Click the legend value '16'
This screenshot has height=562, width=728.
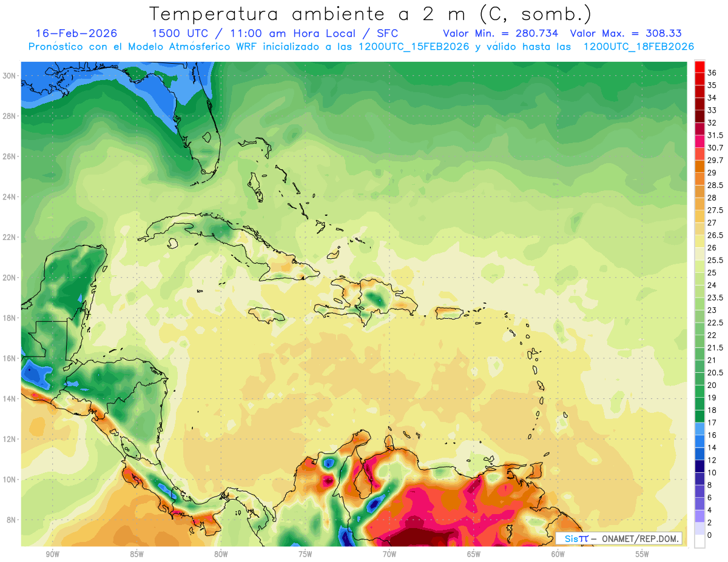click(x=712, y=435)
